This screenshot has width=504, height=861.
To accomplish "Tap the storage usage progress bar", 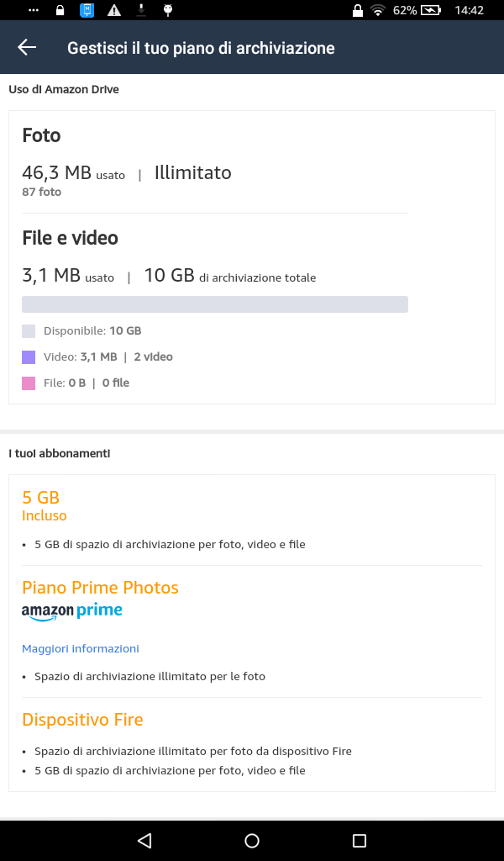I will click(215, 304).
